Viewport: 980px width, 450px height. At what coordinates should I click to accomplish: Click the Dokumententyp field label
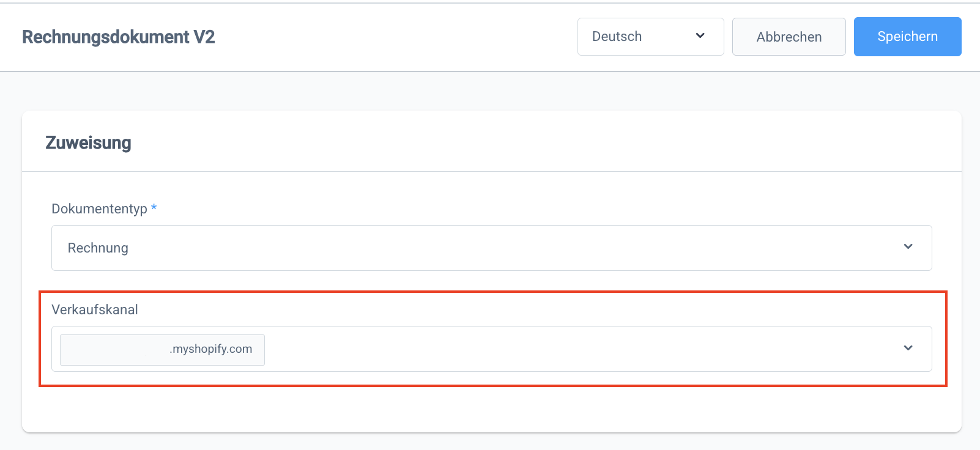(99, 209)
